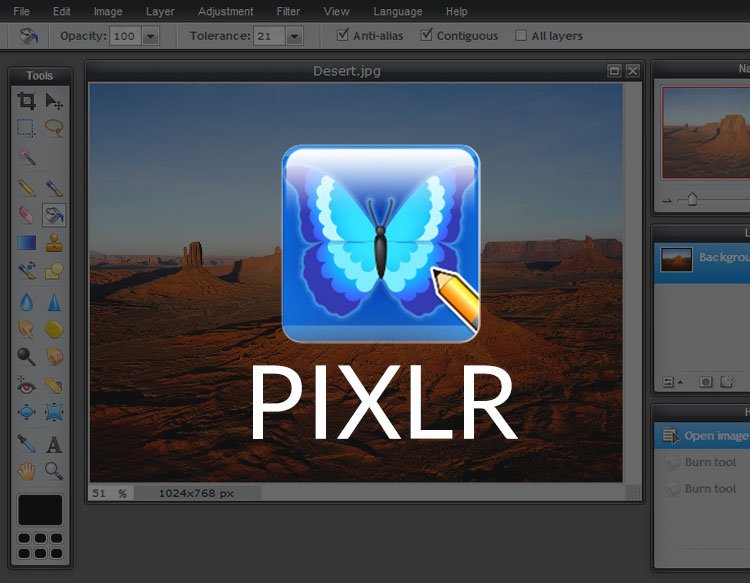Click the layer styles icon
The image size is (750, 583).
[727, 382]
